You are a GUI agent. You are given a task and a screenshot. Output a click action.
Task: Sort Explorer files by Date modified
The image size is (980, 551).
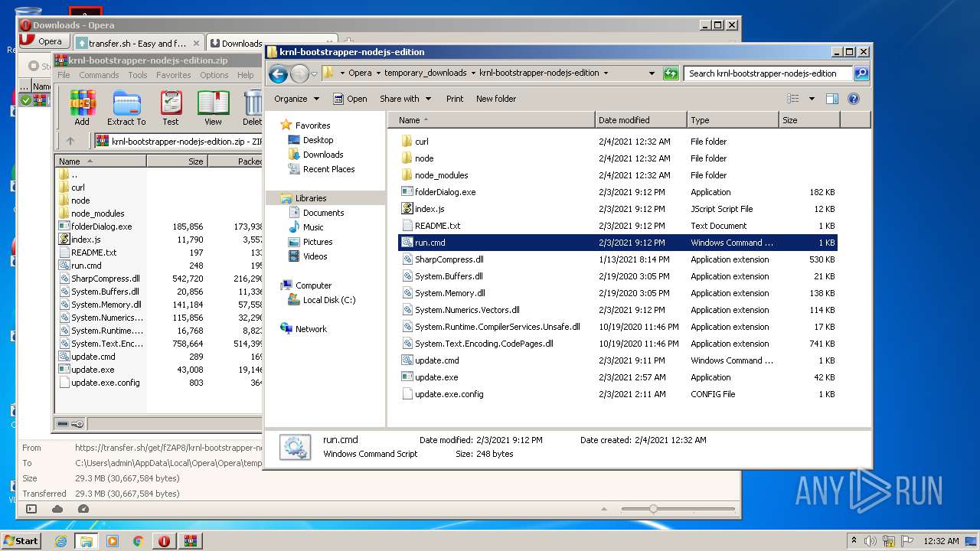(641, 120)
